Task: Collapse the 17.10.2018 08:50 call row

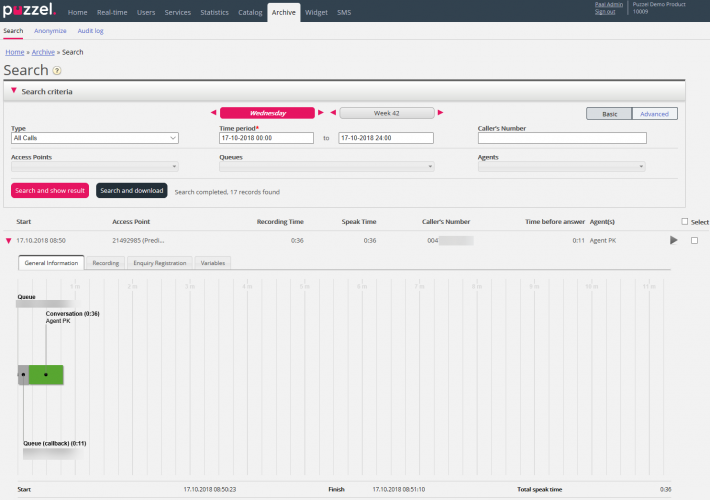Action: [8, 240]
